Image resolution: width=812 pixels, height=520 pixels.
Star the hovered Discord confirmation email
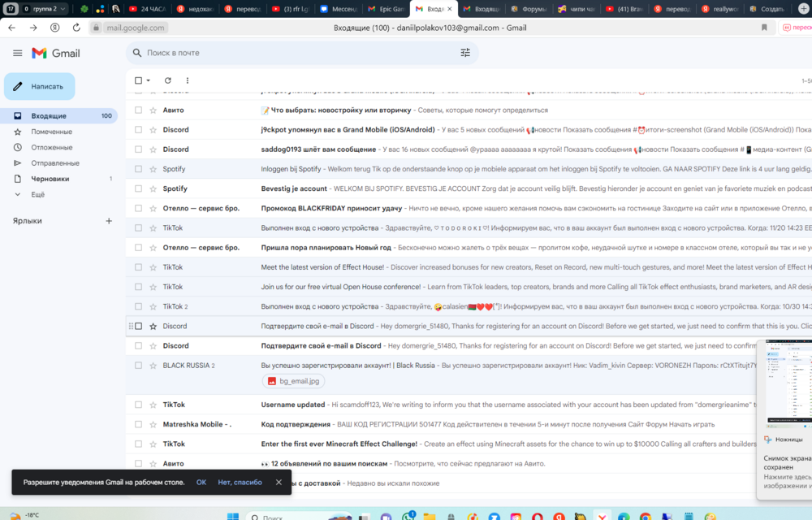coord(153,327)
